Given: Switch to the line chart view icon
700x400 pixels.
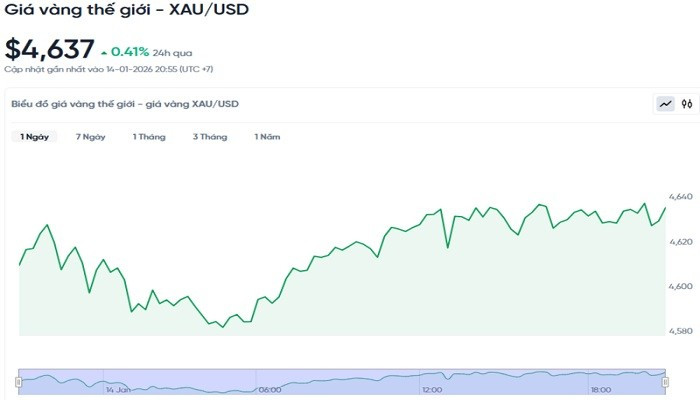Looking at the screenshot, I should pyautogui.click(x=665, y=104).
